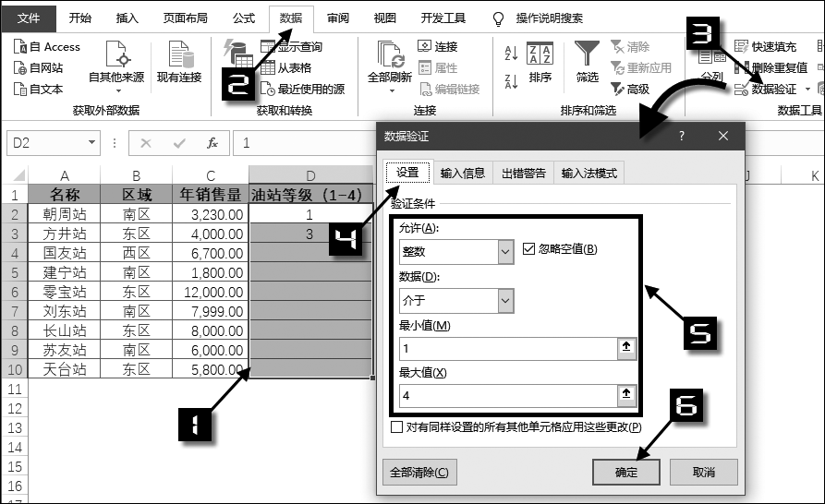Click the dialog help question mark
The image size is (825, 504).
pos(682,136)
